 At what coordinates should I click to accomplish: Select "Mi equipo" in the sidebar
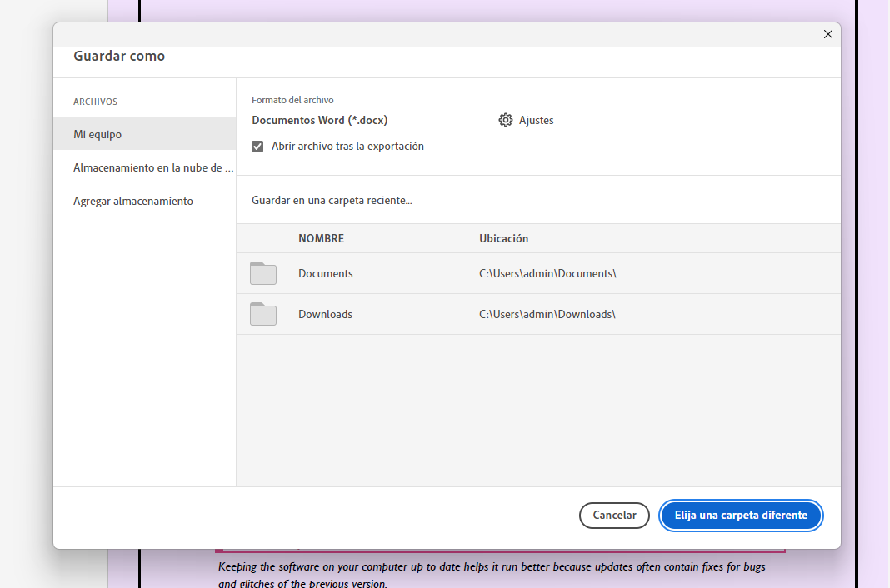(x=99, y=133)
